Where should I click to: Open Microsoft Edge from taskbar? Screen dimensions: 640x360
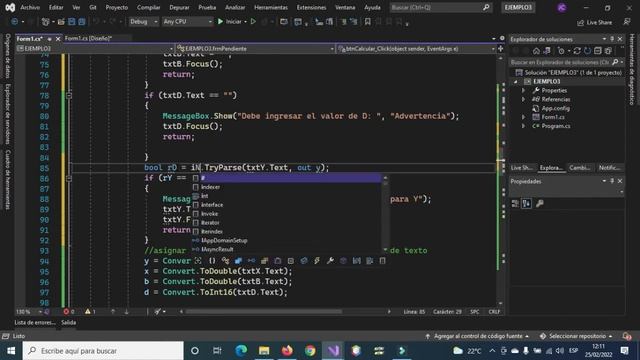coord(241,351)
